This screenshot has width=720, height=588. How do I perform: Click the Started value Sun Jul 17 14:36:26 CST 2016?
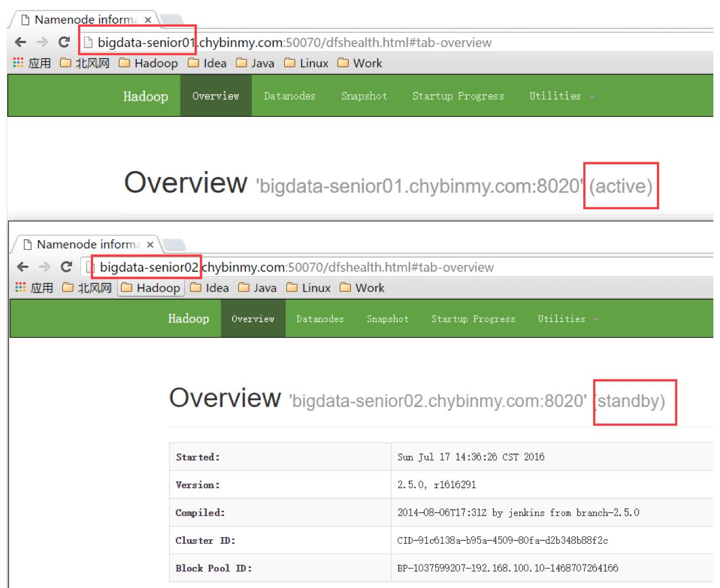point(471,457)
